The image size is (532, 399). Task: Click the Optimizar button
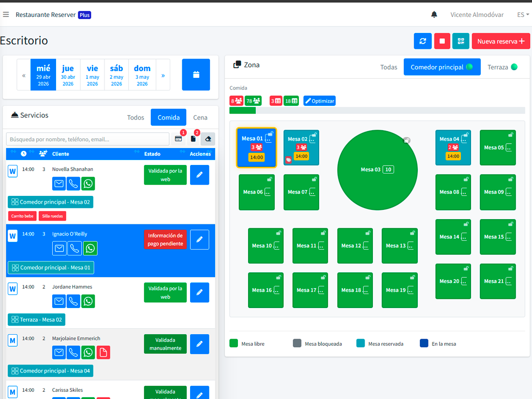(319, 101)
